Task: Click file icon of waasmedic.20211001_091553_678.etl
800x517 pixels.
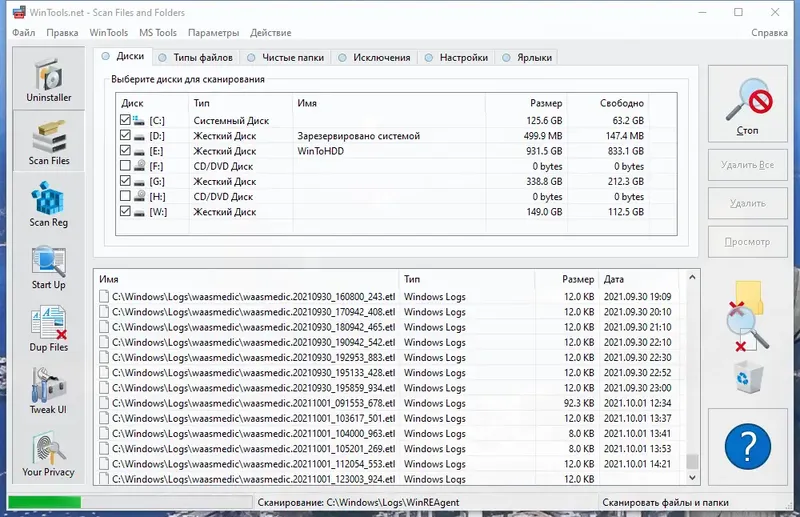Action: point(104,403)
